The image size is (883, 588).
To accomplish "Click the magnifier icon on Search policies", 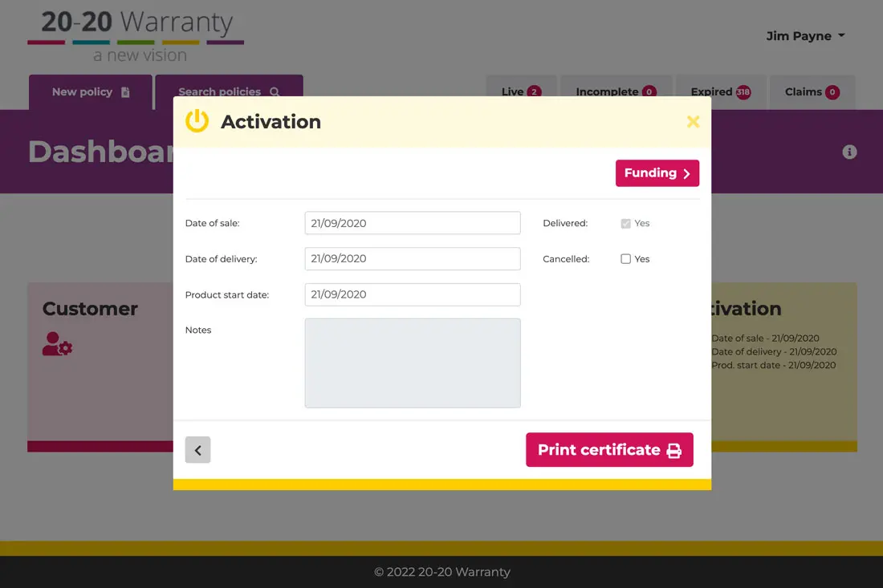I will [275, 92].
